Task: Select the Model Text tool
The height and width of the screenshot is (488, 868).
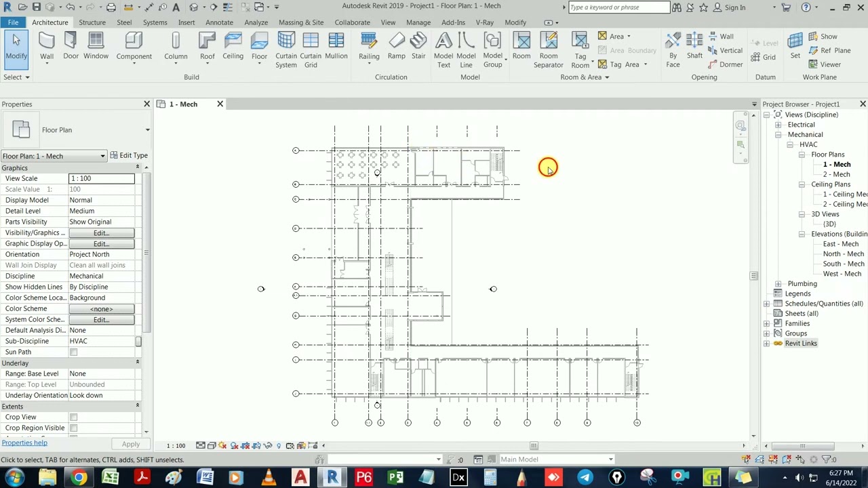Action: point(443,50)
